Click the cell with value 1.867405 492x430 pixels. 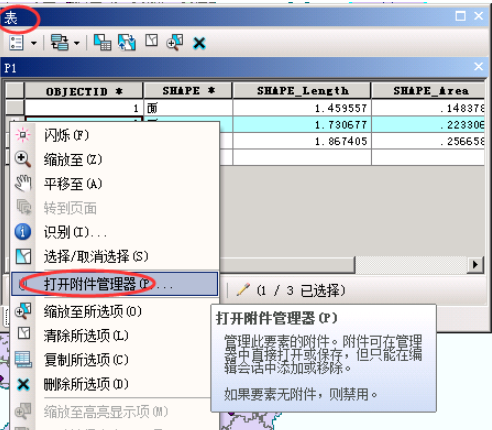pos(302,141)
